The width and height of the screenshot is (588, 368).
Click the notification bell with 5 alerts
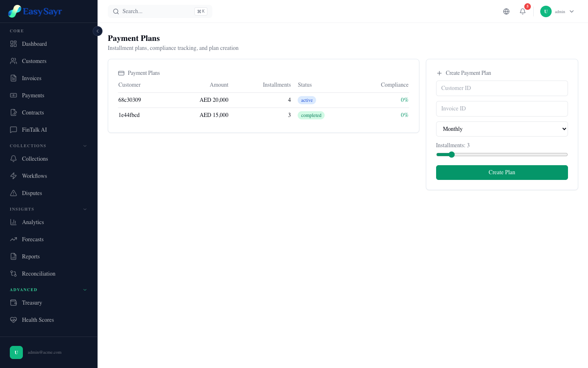(523, 11)
